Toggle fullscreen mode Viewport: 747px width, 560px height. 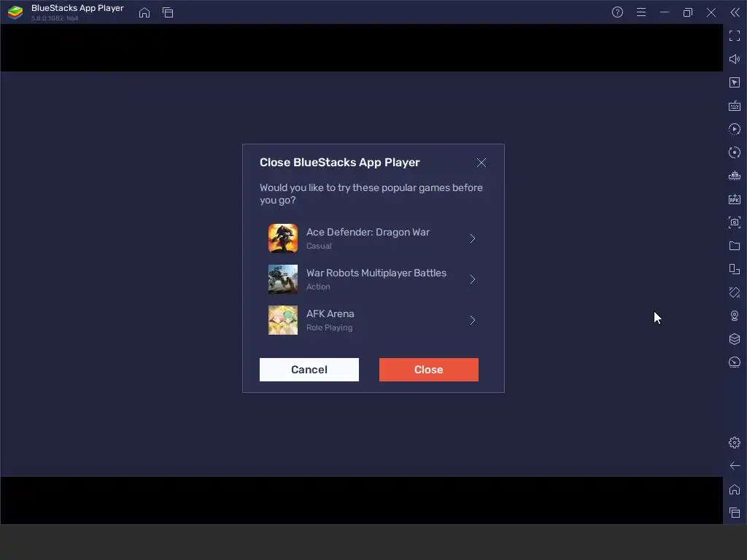tap(735, 36)
